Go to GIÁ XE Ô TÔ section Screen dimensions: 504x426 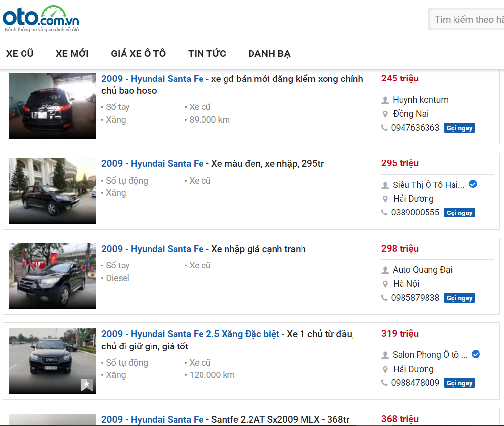[x=138, y=53]
